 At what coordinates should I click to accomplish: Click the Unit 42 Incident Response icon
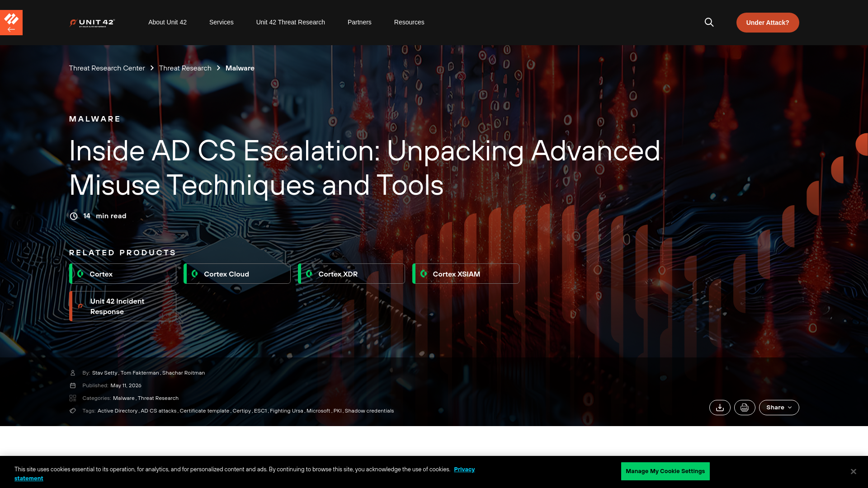(x=80, y=306)
